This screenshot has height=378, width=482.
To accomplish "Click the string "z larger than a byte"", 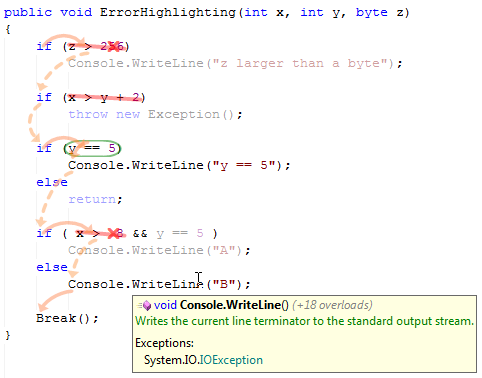I will [300, 63].
